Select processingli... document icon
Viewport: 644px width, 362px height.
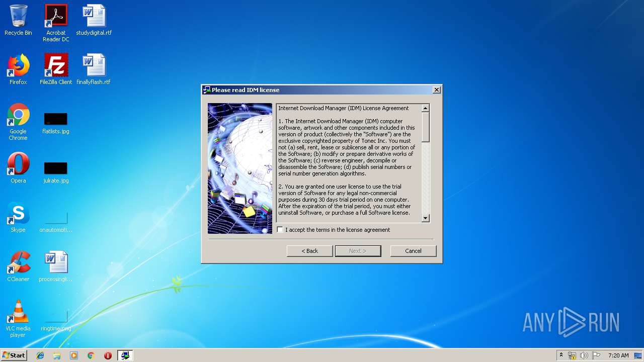pos(56,266)
